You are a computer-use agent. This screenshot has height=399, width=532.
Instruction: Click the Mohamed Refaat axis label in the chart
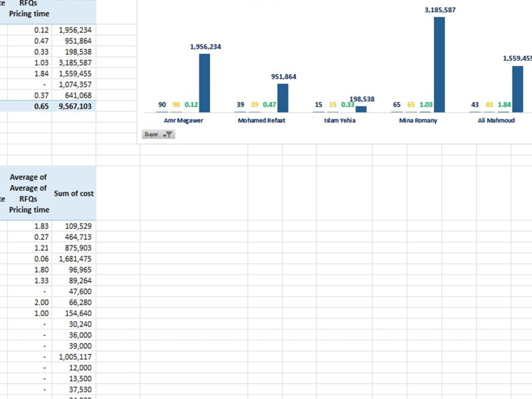(x=262, y=120)
